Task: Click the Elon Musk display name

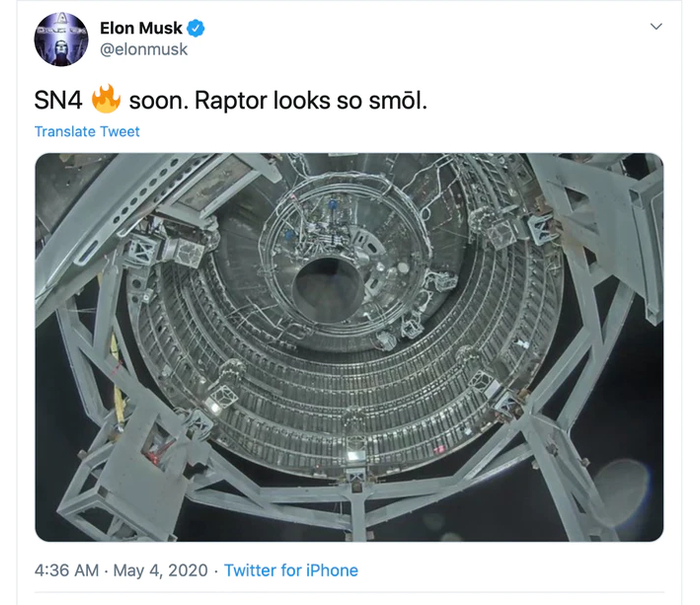Action: (138, 27)
